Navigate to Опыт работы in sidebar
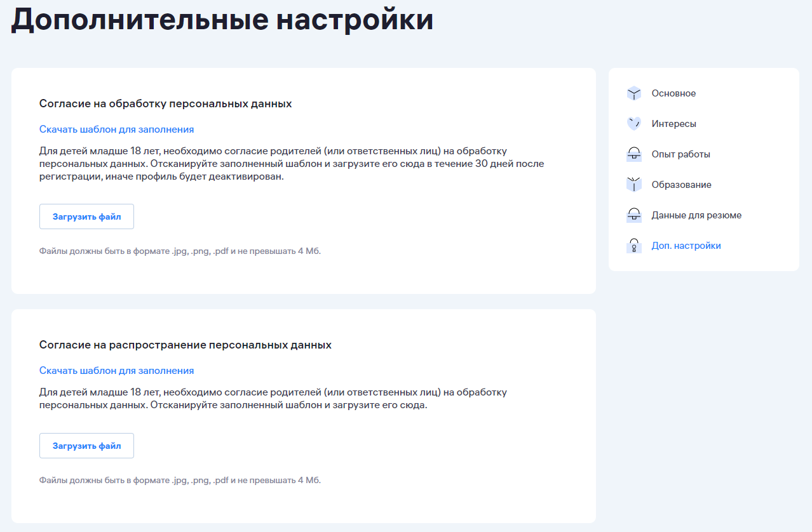 (x=680, y=154)
